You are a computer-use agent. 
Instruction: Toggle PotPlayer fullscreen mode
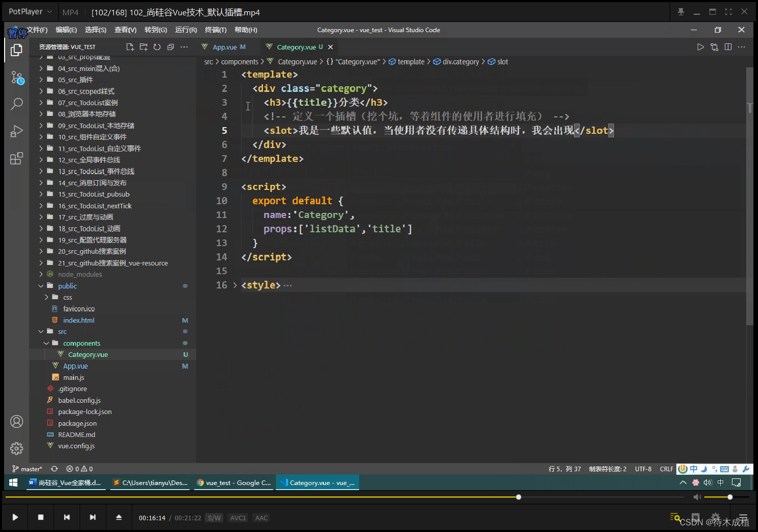pyautogui.click(x=728, y=12)
